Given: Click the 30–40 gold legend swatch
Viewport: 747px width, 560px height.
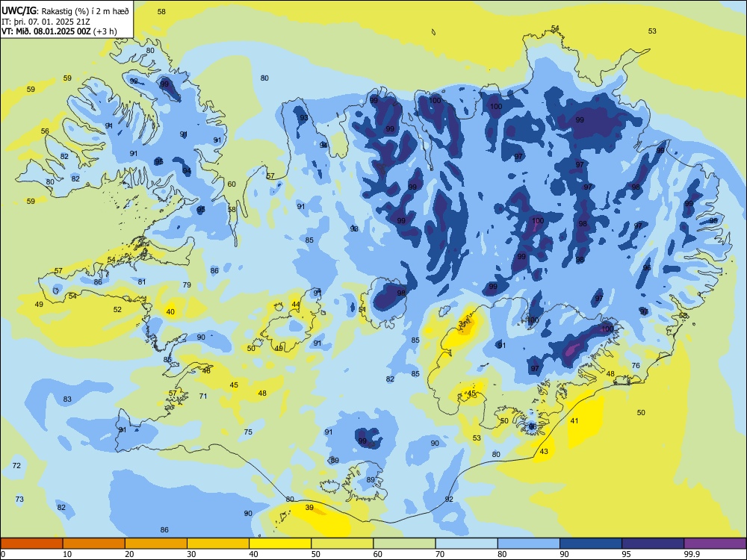Looking at the screenshot, I should coord(218,544).
